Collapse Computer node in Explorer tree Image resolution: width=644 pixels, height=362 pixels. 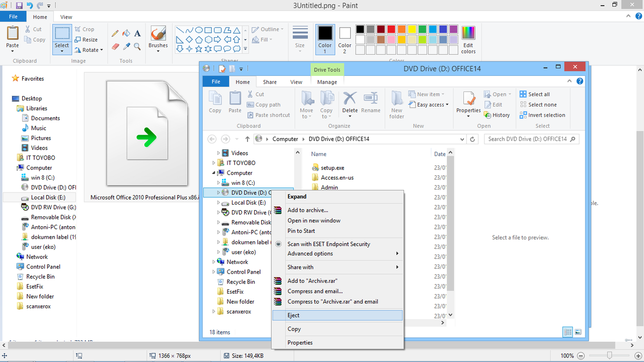pyautogui.click(x=214, y=173)
